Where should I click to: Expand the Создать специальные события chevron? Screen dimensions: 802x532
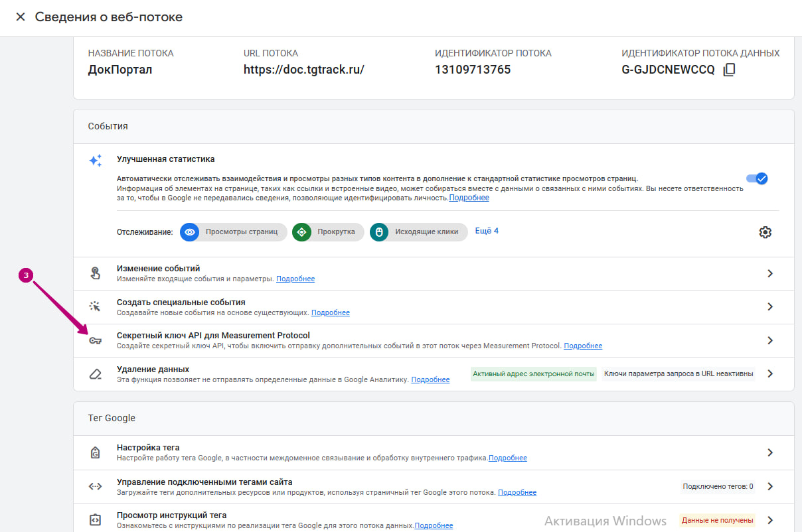pyautogui.click(x=770, y=306)
